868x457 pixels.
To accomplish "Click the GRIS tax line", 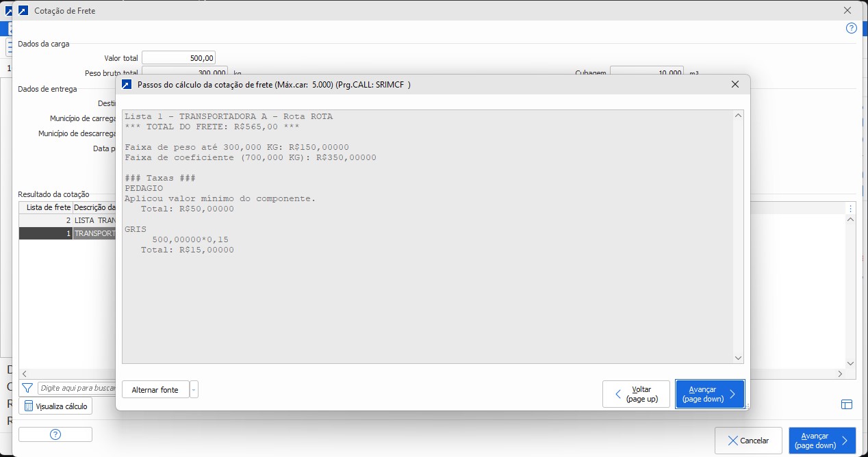I will click(x=136, y=229).
